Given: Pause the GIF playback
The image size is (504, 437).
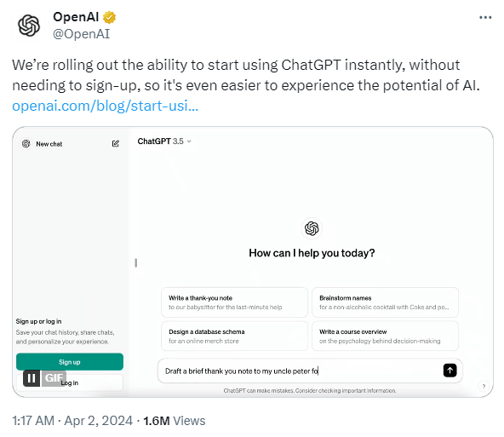Looking at the screenshot, I should coord(31,378).
